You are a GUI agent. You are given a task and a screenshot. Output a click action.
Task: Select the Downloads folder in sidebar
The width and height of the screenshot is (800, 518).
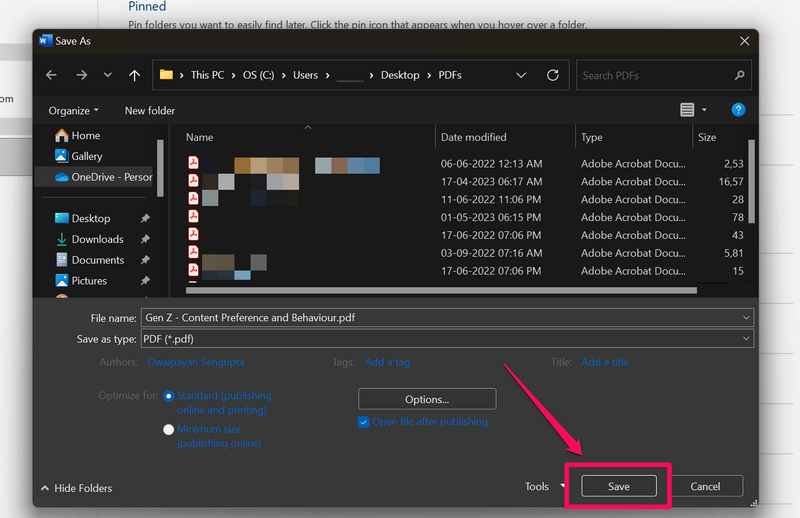tap(97, 239)
